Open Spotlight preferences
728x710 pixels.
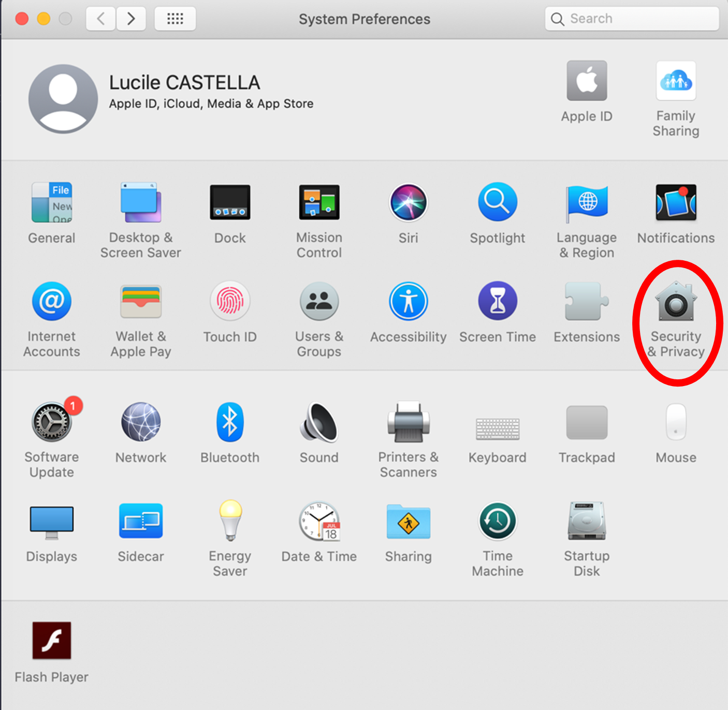[498, 202]
